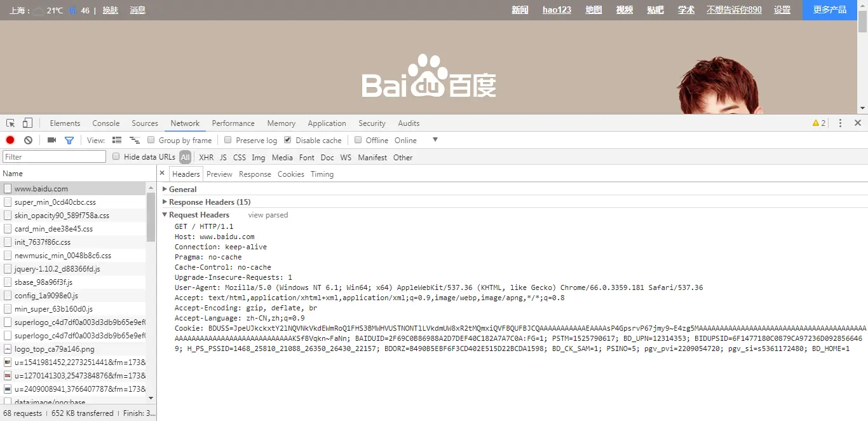Select the Headers detail tab

[186, 174]
